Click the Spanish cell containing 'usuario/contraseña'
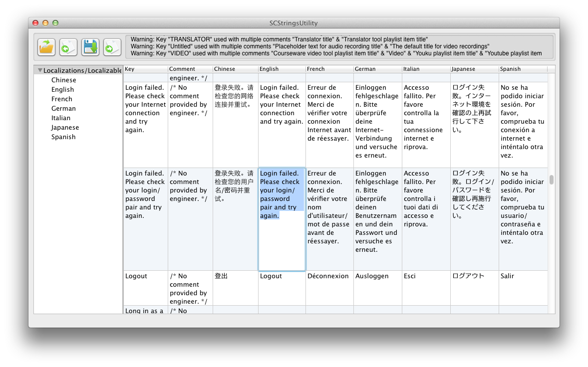Image resolution: width=588 pixels, height=367 pixels. tap(523, 219)
